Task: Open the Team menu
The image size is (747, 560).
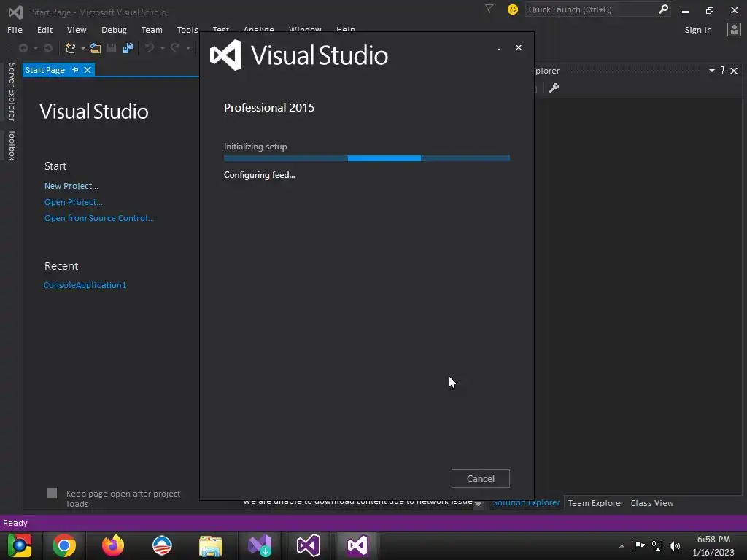Action: click(x=152, y=29)
